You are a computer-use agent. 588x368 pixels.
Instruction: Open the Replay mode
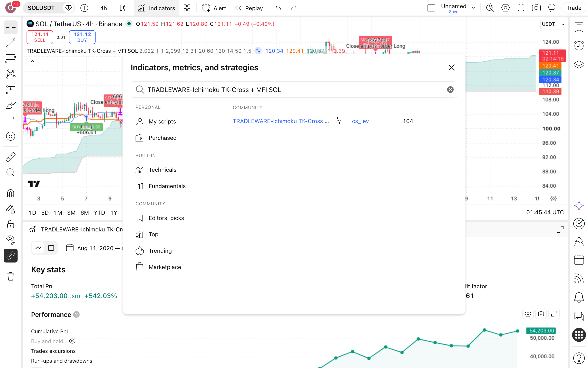(249, 8)
